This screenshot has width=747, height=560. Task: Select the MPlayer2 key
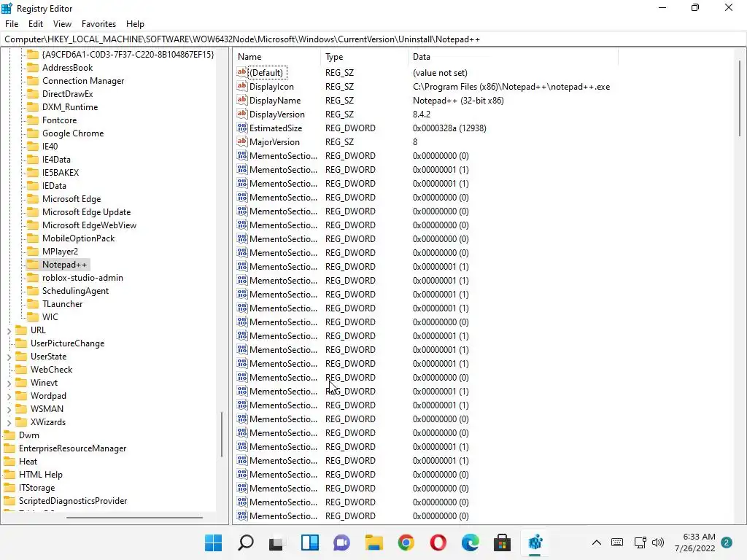coord(60,251)
